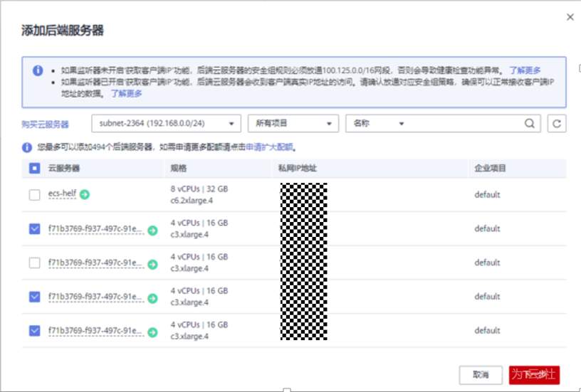
Task: Click 了解更多 link in second notice line
Action: click(x=126, y=93)
